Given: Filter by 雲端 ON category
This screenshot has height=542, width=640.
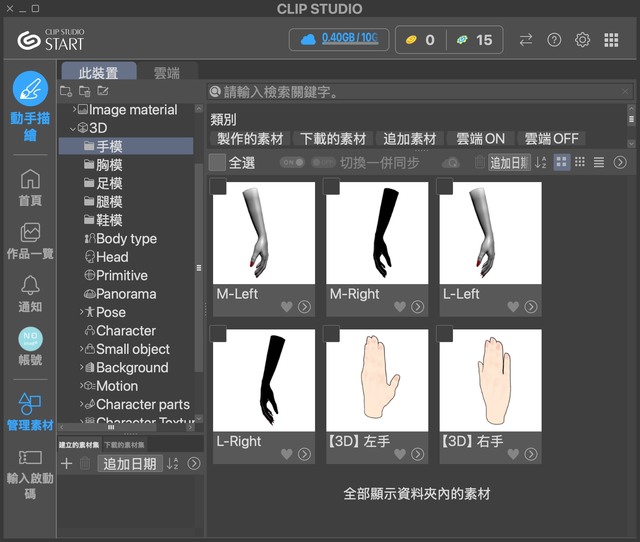Looking at the screenshot, I should pyautogui.click(x=480, y=138).
